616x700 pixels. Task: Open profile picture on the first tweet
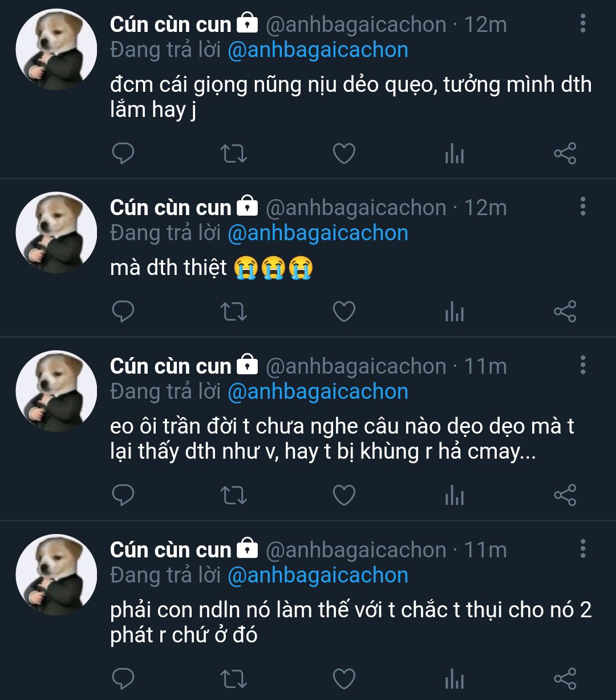click(56, 49)
